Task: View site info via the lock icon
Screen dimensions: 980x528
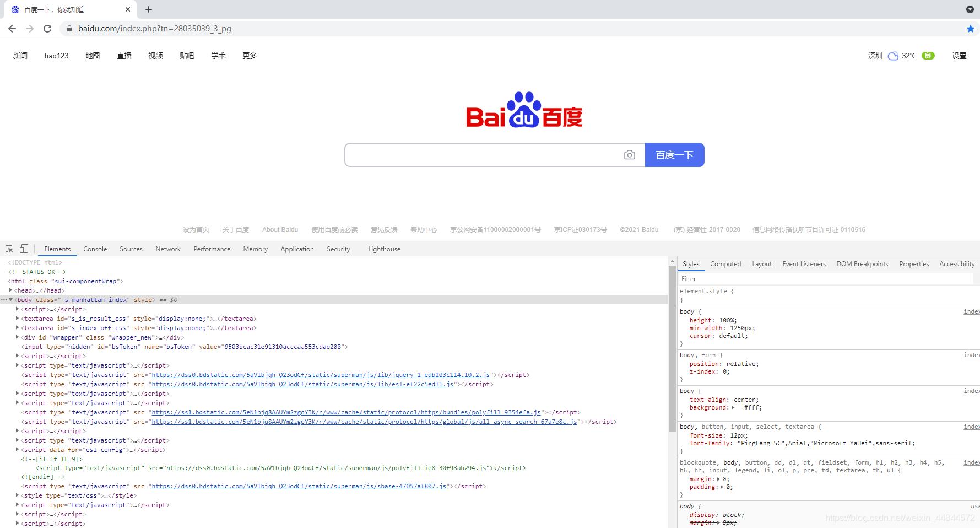Action: [69, 29]
